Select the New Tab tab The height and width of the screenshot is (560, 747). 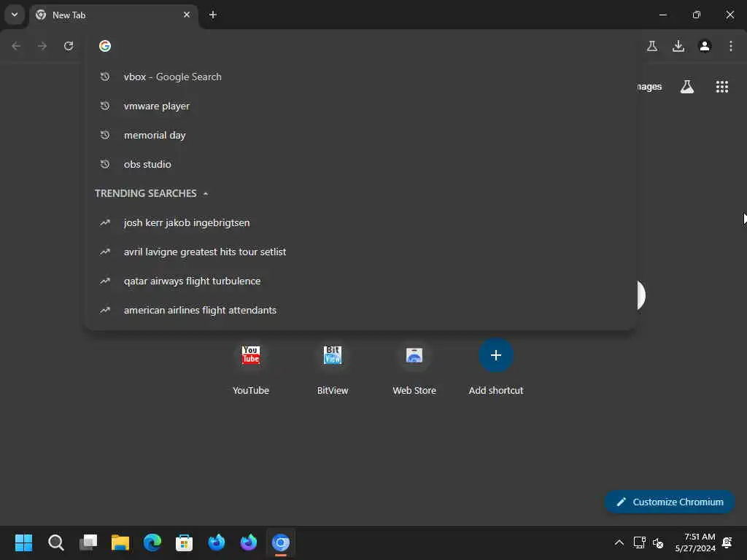(x=113, y=15)
